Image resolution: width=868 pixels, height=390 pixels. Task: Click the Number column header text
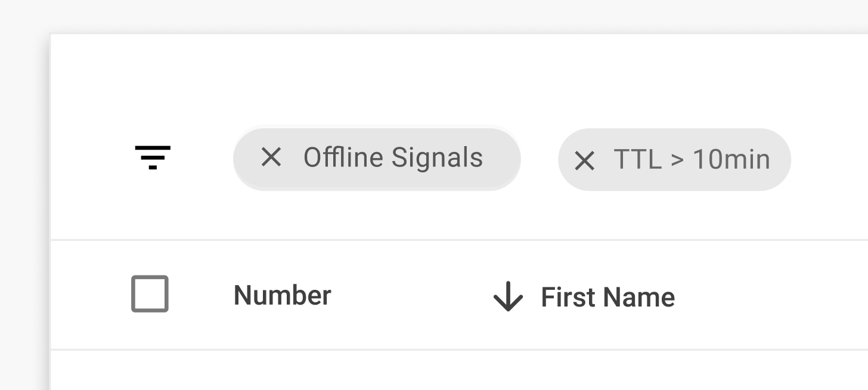(x=282, y=295)
